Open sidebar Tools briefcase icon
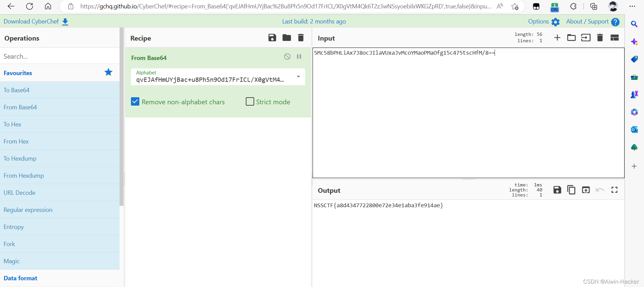644x287 pixels. 634,77
